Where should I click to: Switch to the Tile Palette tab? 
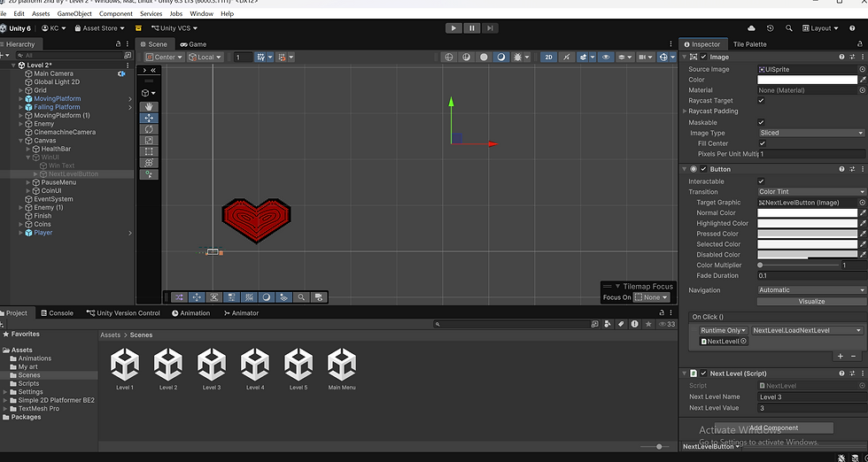[750, 44]
